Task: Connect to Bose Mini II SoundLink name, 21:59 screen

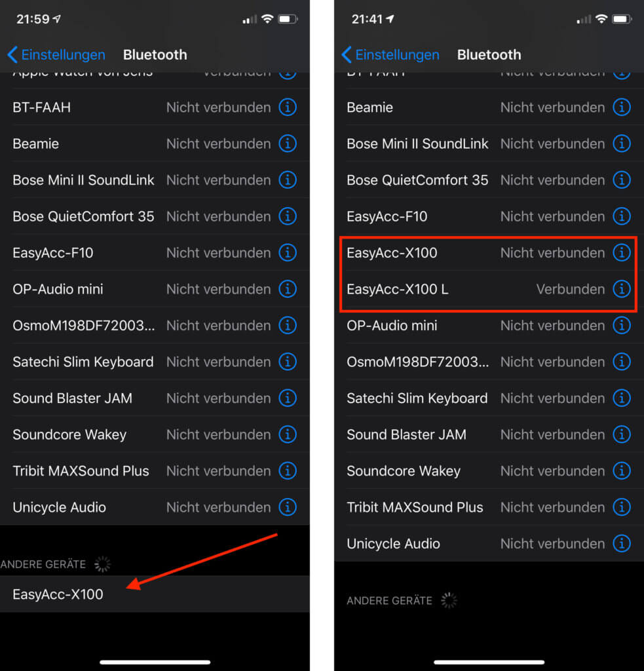Action: click(x=83, y=180)
